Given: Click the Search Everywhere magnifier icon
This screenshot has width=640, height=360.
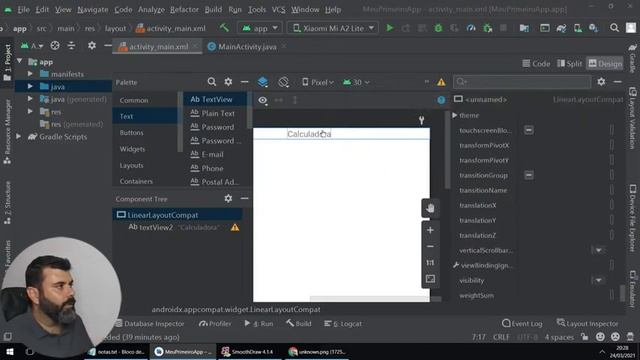Looking at the screenshot, I should pyautogui.click(x=614, y=28).
